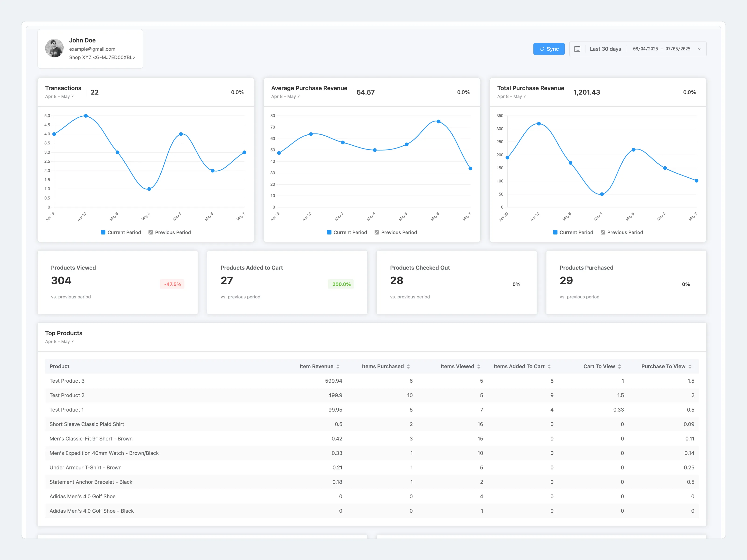Hide Previous Period on Average Purchase Revenue chart
The width and height of the screenshot is (747, 560).
tap(396, 232)
